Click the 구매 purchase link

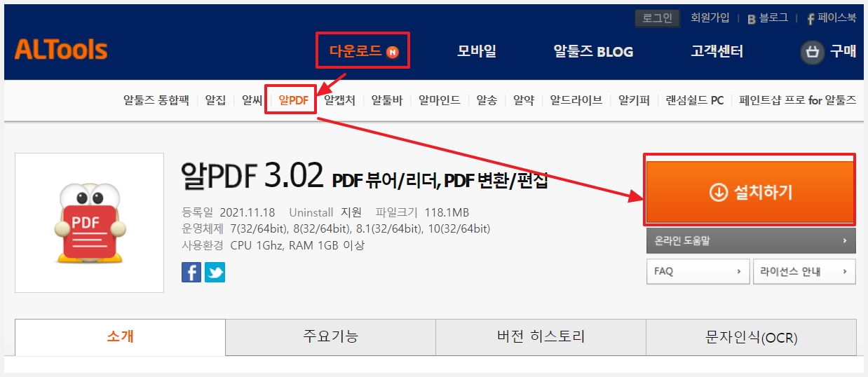843,51
